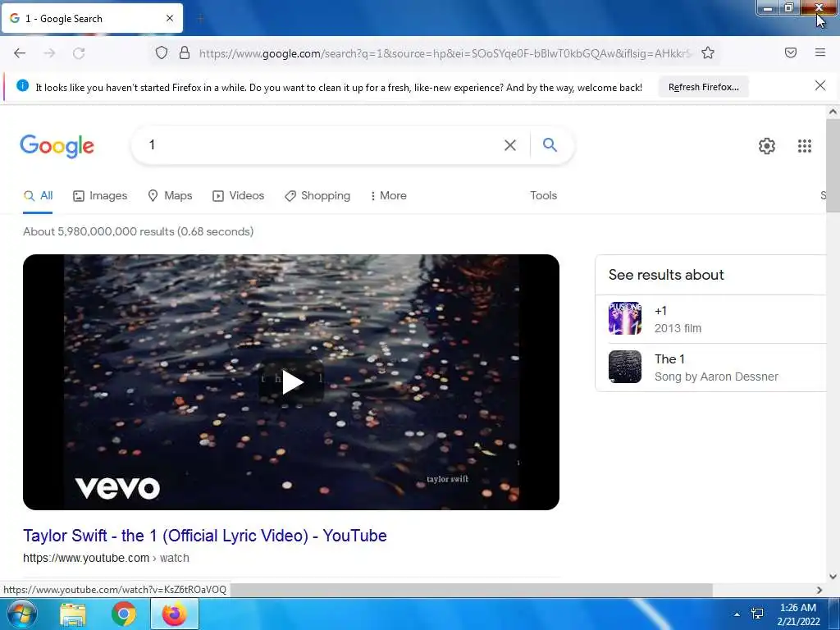Click The 1 album art thumbnail
Image resolution: width=840 pixels, height=630 pixels.
[624, 367]
